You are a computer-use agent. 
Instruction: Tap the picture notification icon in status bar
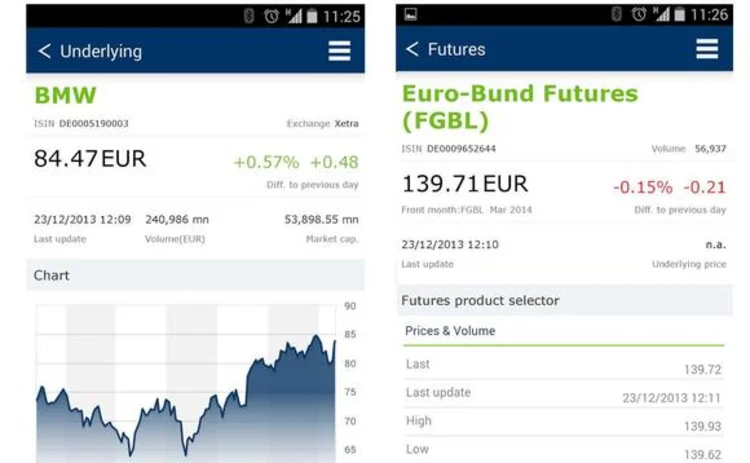pos(410,15)
